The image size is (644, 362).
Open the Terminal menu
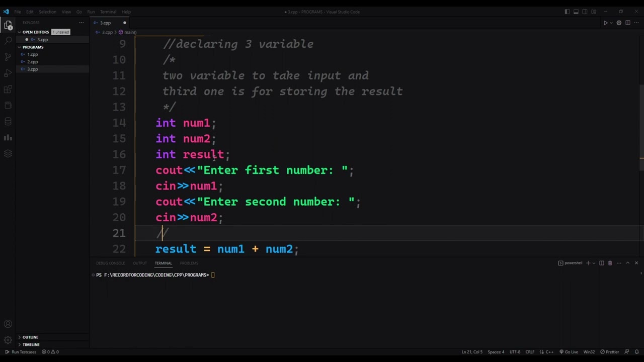coord(108,12)
